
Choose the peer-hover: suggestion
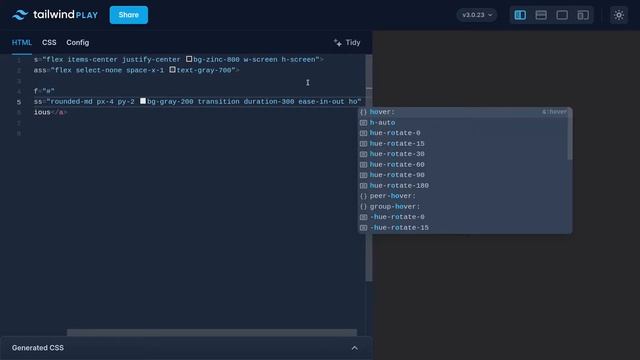pos(463,196)
